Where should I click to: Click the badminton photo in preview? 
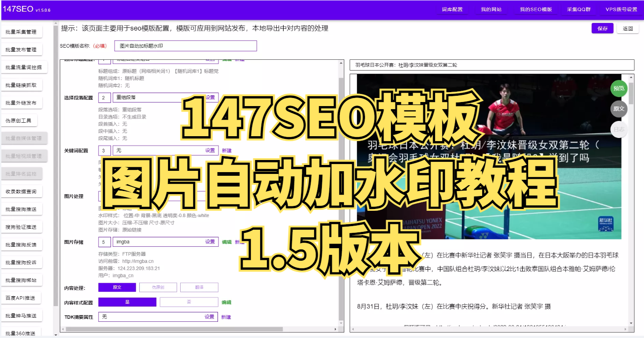pos(489,156)
